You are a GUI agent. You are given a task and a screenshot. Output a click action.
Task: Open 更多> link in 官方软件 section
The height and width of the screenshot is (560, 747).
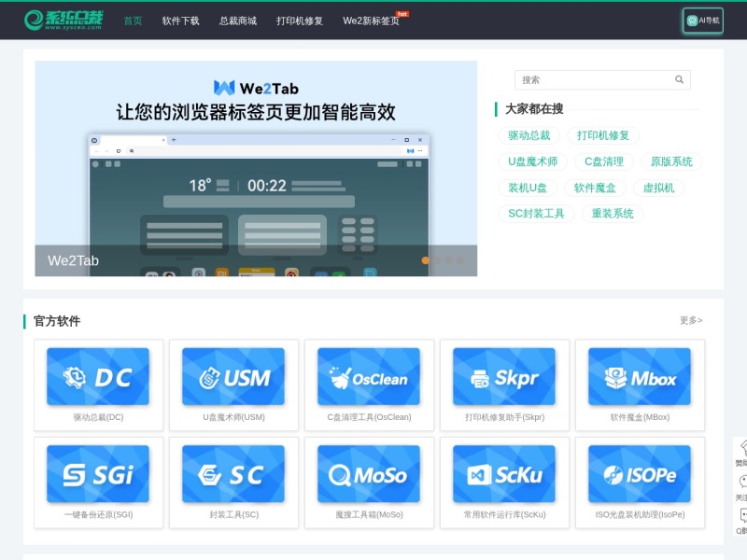691,320
